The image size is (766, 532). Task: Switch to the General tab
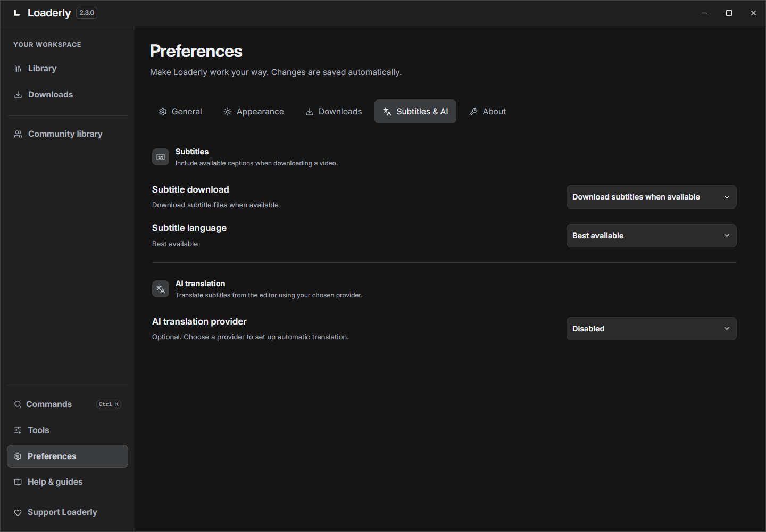180,112
